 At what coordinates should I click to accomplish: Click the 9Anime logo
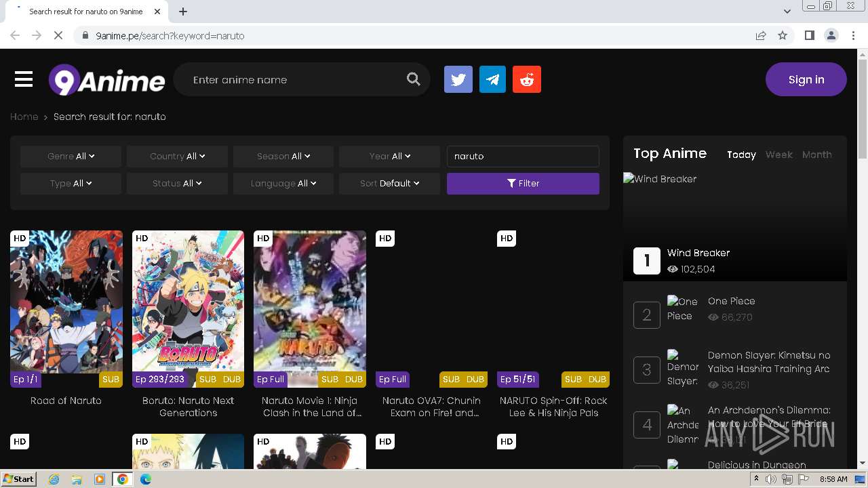click(106, 80)
